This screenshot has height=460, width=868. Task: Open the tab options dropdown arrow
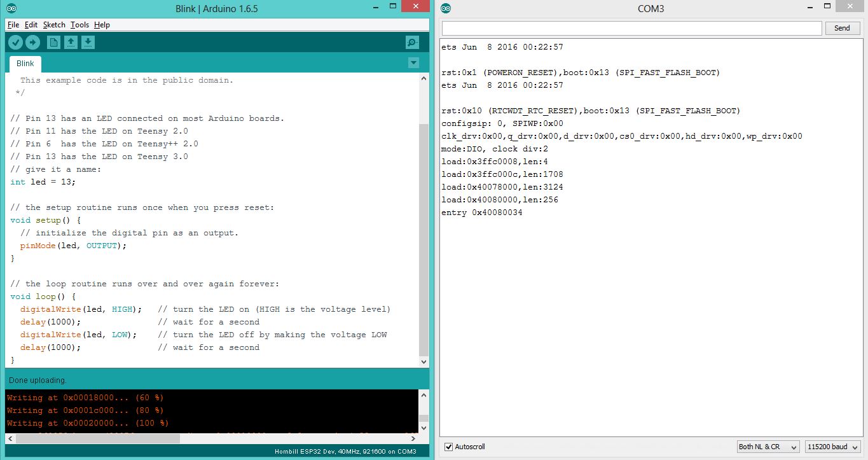(414, 63)
